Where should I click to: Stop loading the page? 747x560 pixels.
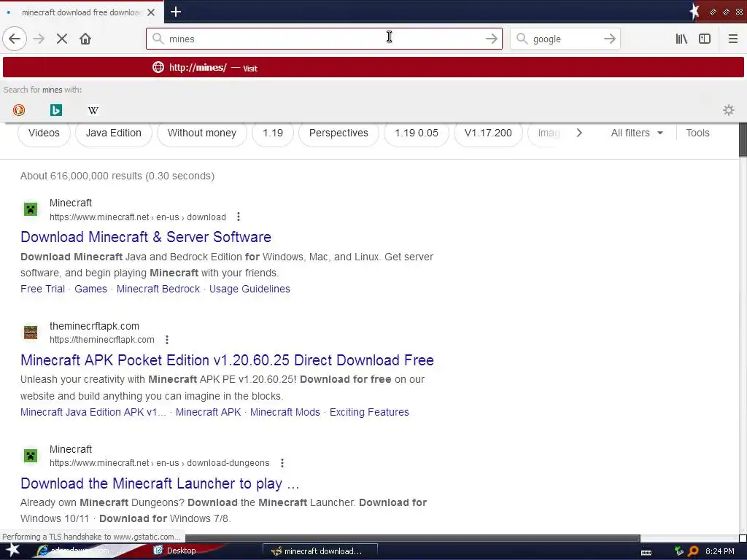click(62, 39)
